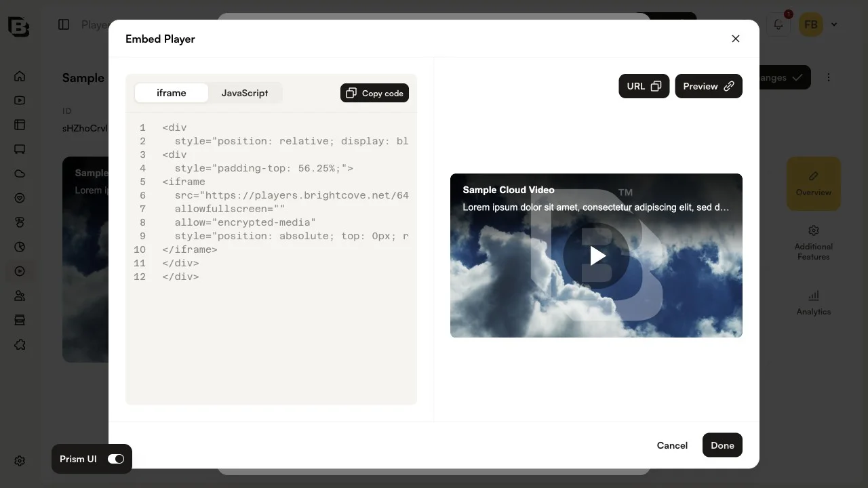Copy the player URL
The image size is (868, 488).
(644, 86)
